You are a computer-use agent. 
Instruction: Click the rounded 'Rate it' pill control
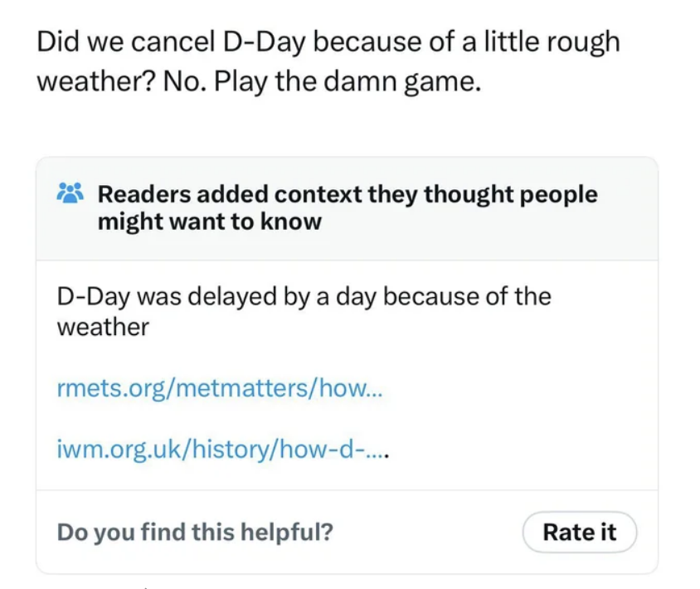tap(579, 532)
